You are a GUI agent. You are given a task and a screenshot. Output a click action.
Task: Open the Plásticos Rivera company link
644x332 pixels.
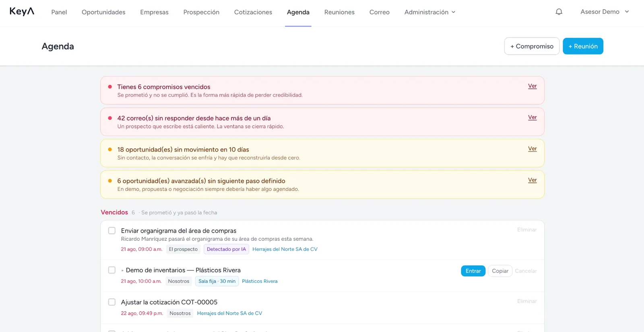260,281
